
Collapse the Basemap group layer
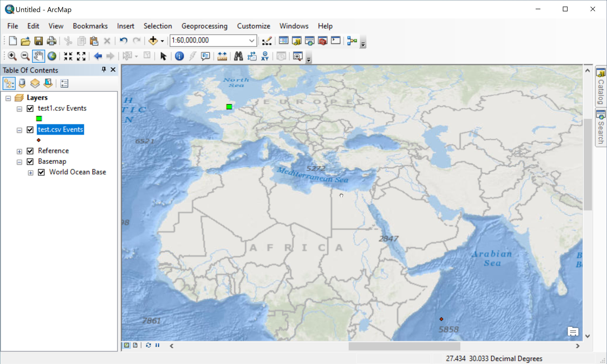pyautogui.click(x=19, y=162)
